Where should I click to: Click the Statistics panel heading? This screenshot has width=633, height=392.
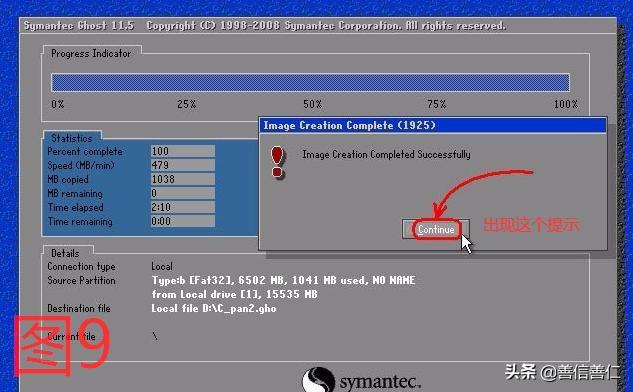coord(71,138)
